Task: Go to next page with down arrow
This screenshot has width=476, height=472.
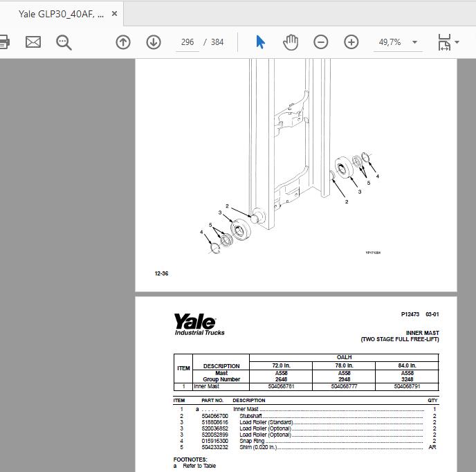Action: pyautogui.click(x=154, y=42)
